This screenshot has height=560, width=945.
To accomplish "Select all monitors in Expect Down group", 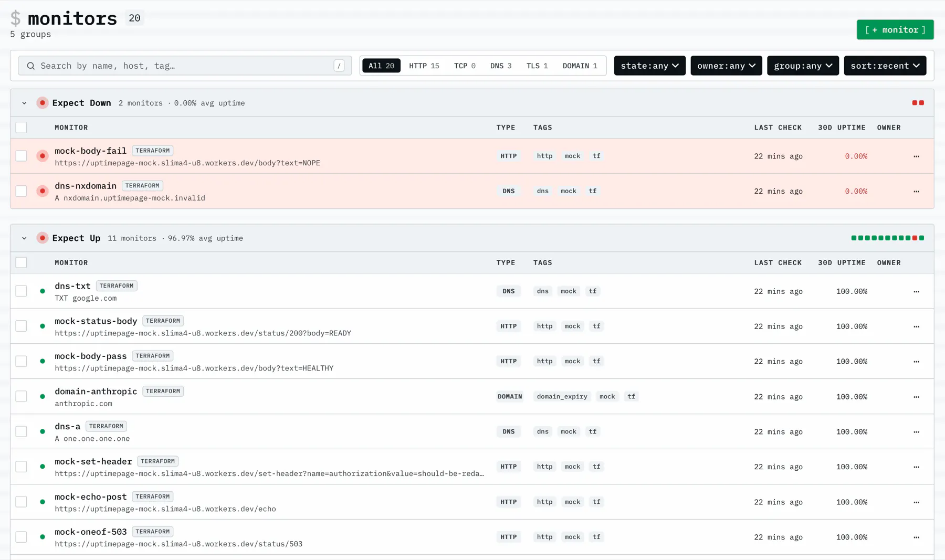I will (21, 128).
